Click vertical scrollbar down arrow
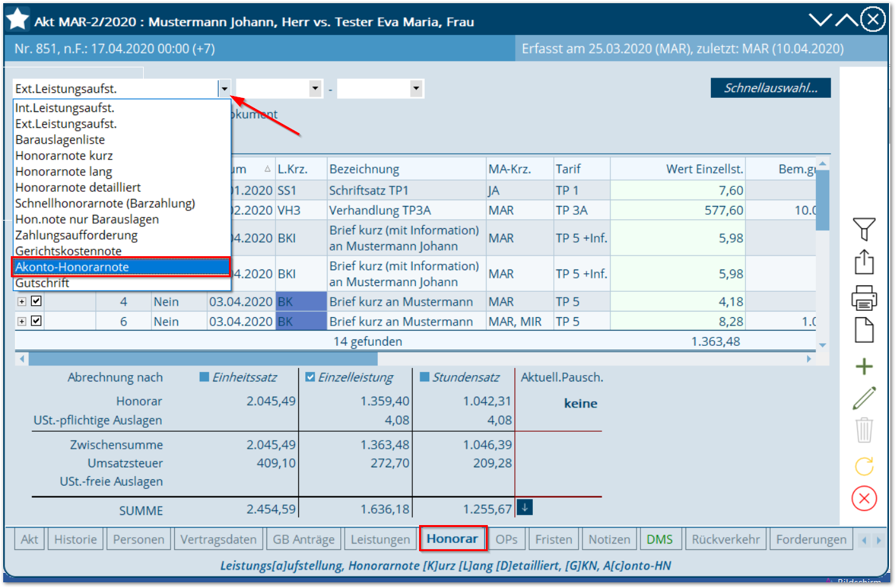896x588 pixels. tap(822, 345)
